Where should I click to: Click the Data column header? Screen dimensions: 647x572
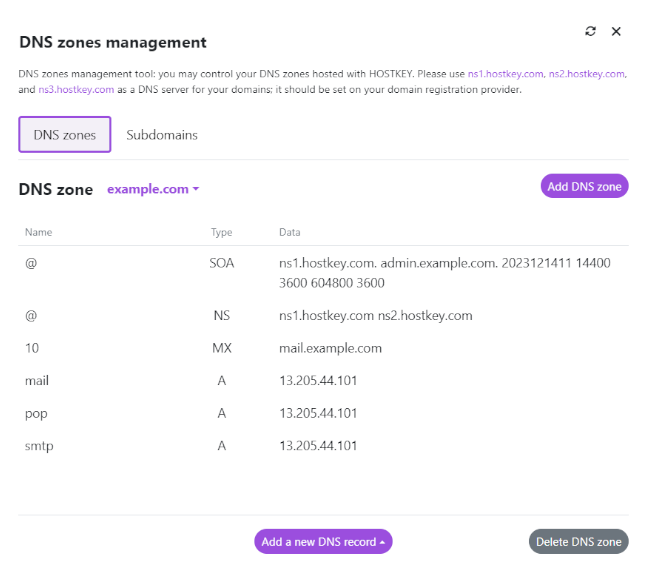pos(289,232)
